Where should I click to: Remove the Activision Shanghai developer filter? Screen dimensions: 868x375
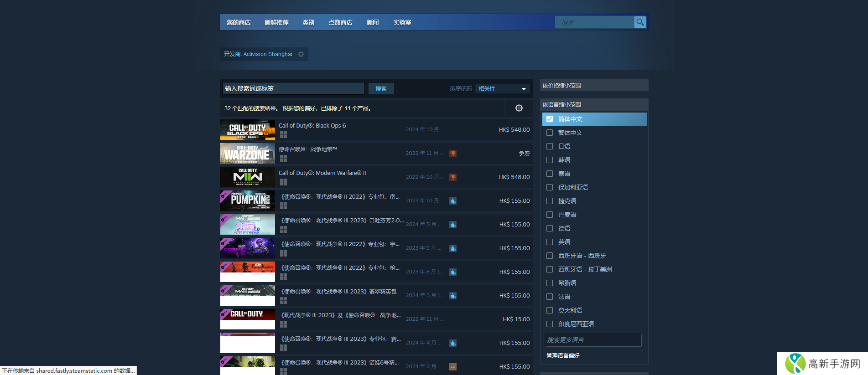(301, 54)
